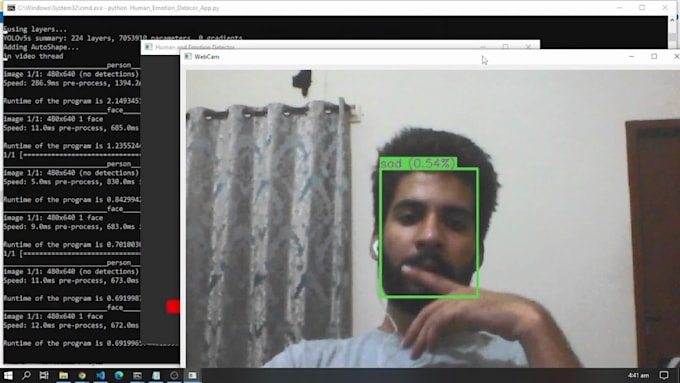Switch to Google Chrome on taskbar
680x383 pixels.
[82, 375]
